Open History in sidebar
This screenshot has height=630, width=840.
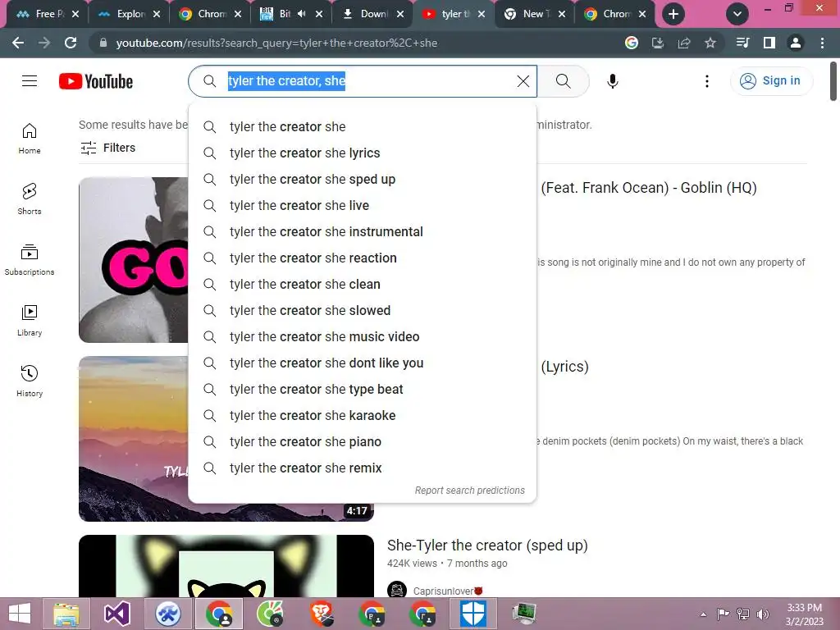30,381
